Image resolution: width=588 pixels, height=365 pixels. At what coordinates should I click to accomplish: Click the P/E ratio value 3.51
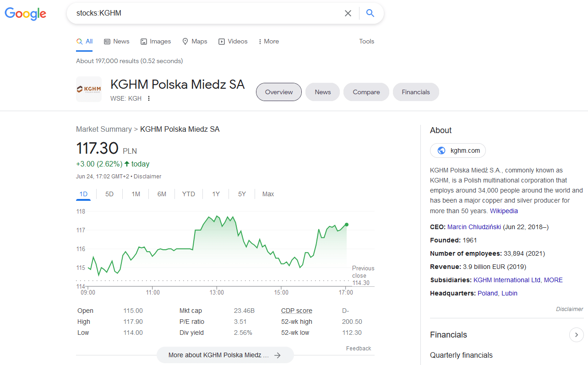point(240,322)
